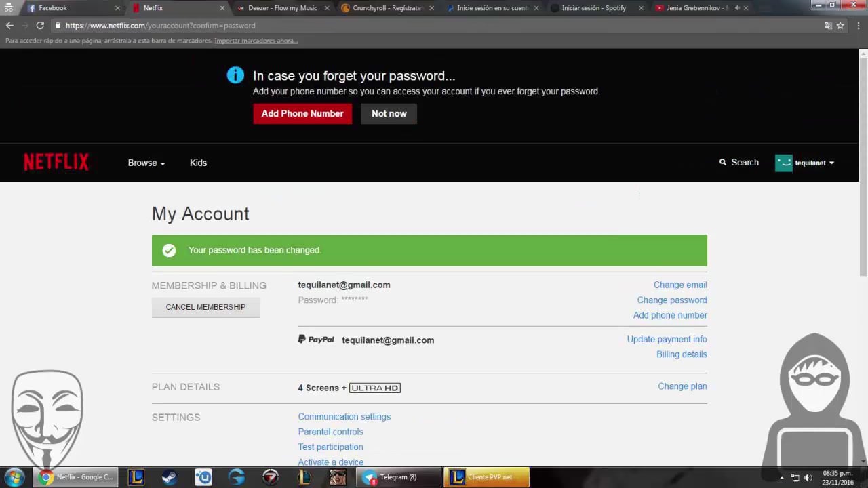Switch to the Facebook tab
The width and height of the screenshot is (868, 488).
tap(73, 8)
